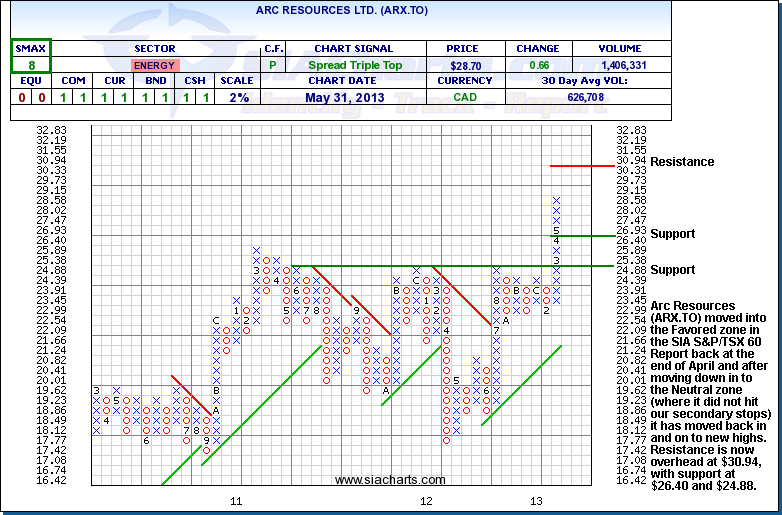Click the Resistance label beside the chart

click(681, 161)
